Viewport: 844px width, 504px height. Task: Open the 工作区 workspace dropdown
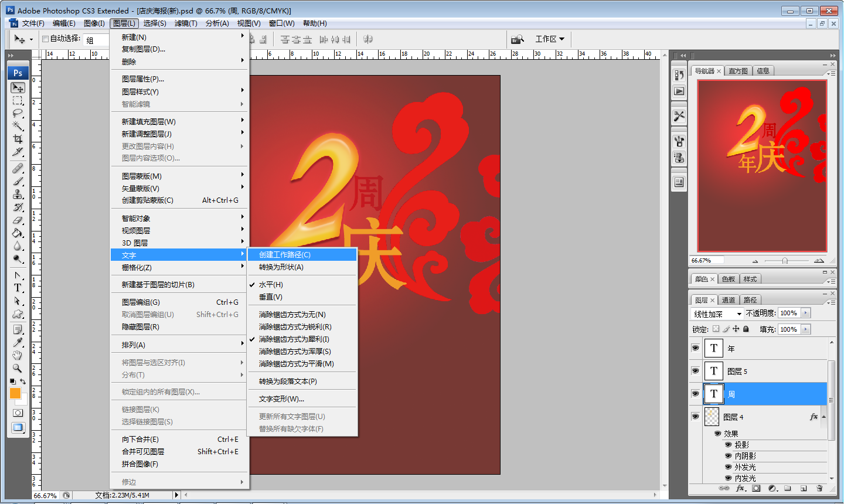tap(550, 39)
